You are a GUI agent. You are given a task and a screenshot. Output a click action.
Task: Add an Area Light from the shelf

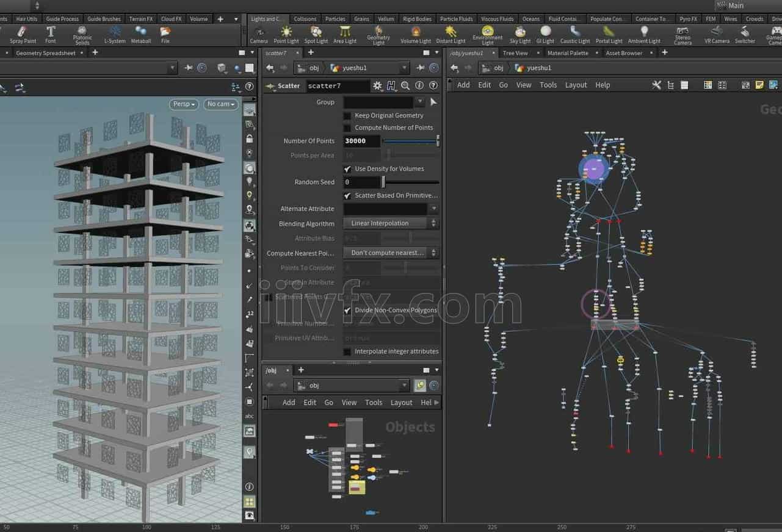[x=345, y=35]
